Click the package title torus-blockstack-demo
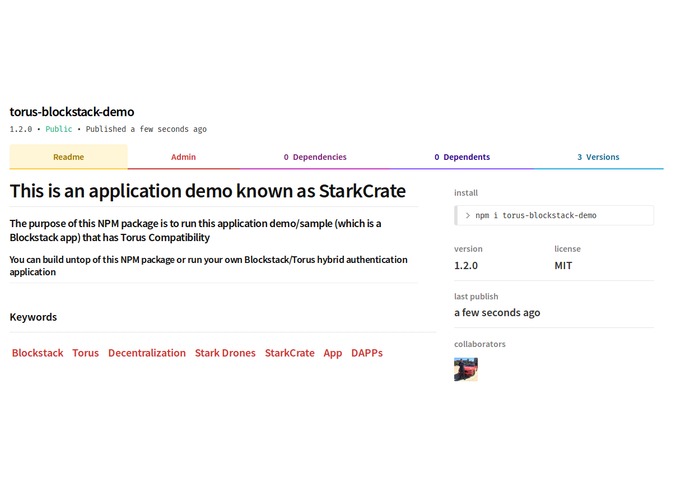This screenshot has width=695, height=494. 72,112
